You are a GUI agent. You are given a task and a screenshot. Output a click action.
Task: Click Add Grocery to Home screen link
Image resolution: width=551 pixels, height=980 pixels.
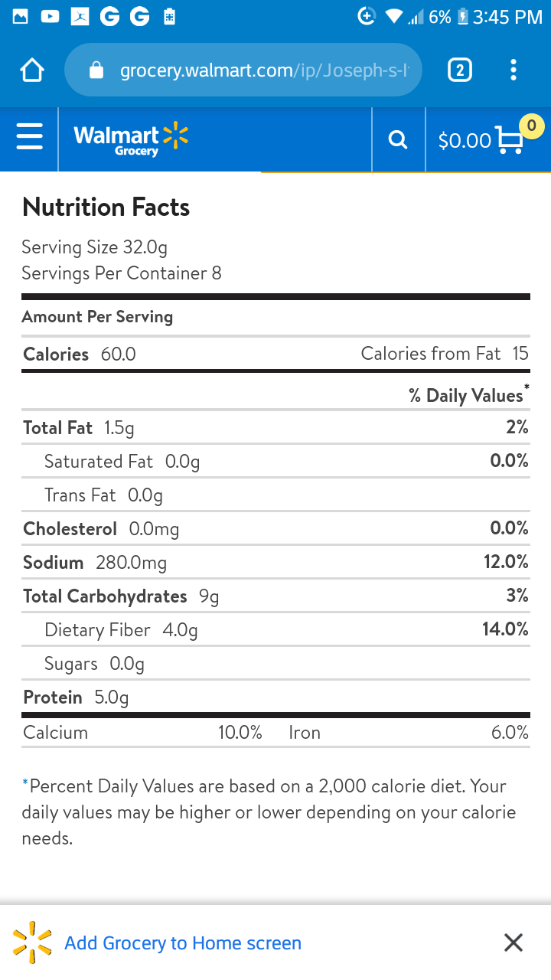(183, 943)
